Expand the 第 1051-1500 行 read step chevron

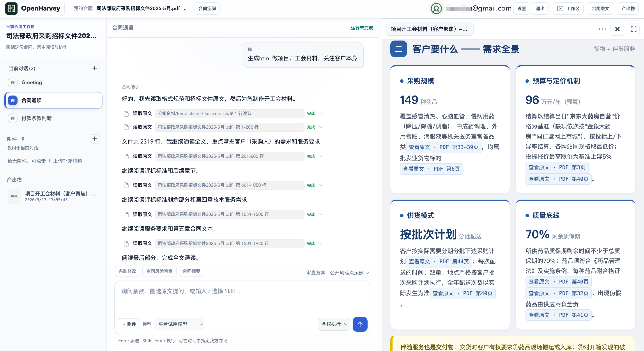[321, 214]
